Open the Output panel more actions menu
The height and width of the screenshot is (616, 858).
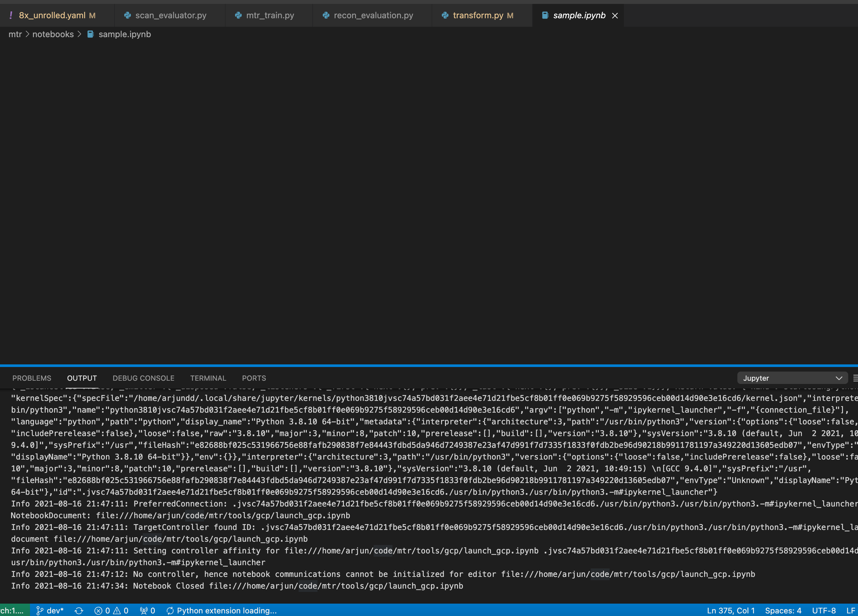(x=855, y=378)
